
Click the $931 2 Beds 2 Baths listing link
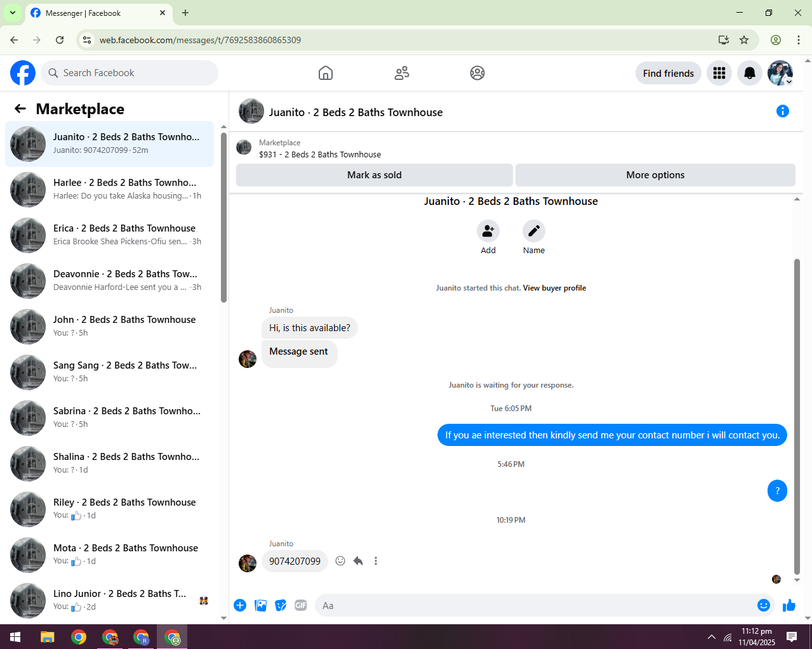[320, 155]
